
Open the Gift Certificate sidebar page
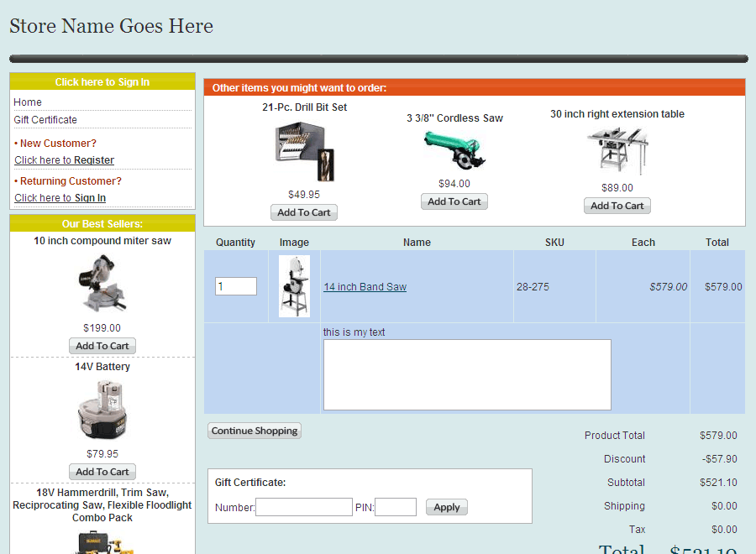pos(45,119)
